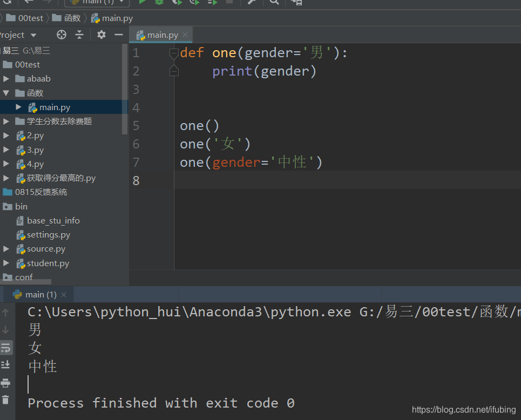Select 获取得分最高的.py file
The height and width of the screenshot is (420, 521).
(61, 178)
